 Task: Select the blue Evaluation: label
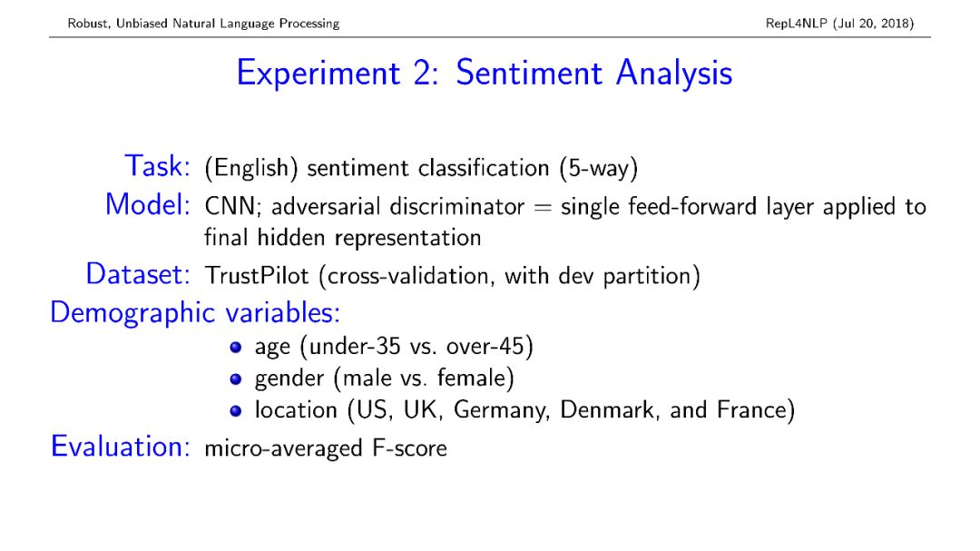coord(120,447)
